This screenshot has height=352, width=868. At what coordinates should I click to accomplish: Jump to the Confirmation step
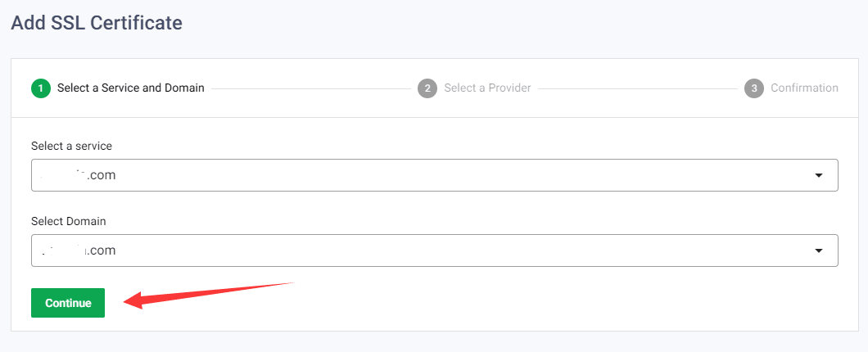click(804, 88)
